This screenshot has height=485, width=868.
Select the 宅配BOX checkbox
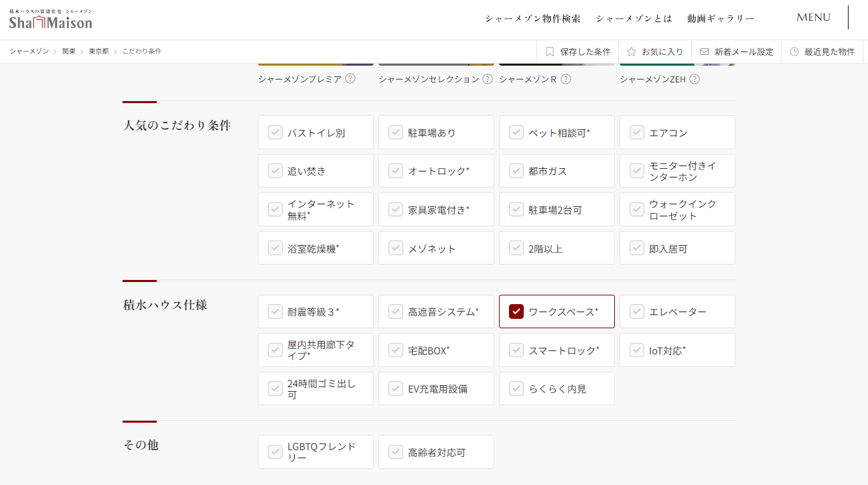click(x=396, y=350)
